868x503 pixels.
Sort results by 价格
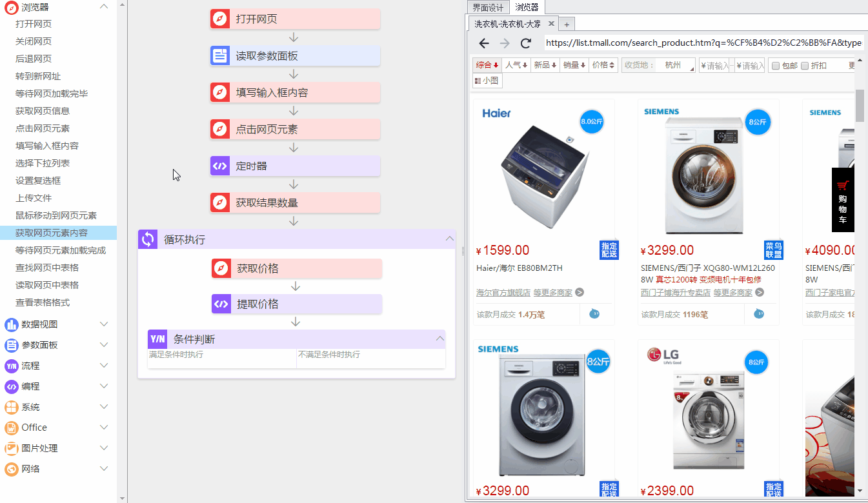point(604,65)
